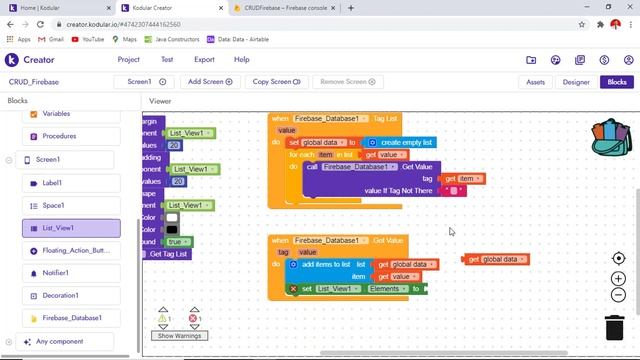Screen dimensions: 640x360
Task: Jump to previous error with up arrow
Action: (x=194, y=309)
